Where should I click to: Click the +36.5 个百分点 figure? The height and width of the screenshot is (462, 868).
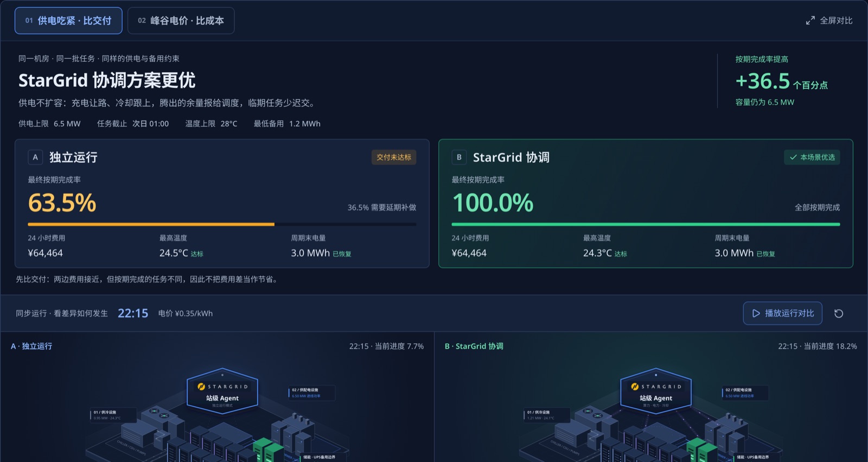(781, 81)
